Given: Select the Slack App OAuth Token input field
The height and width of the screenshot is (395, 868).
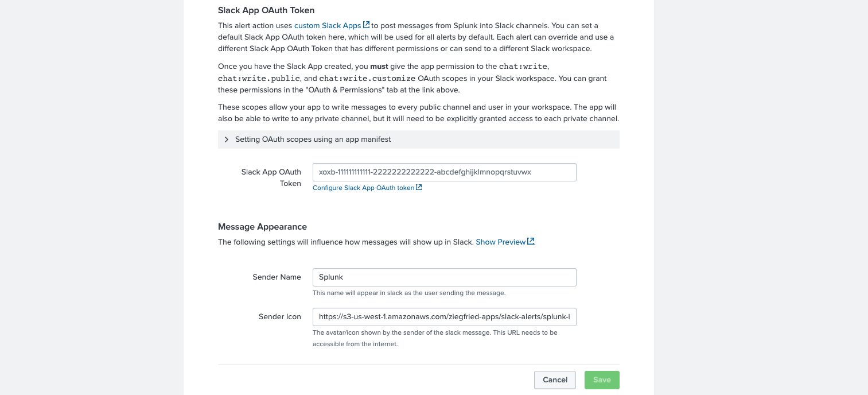Looking at the screenshot, I should tap(444, 172).
